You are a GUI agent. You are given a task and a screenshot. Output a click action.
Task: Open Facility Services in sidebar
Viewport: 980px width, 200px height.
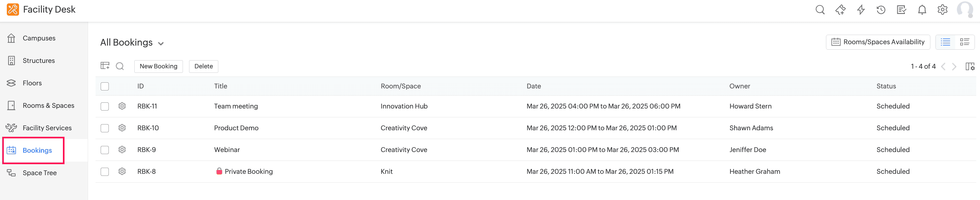click(x=47, y=128)
